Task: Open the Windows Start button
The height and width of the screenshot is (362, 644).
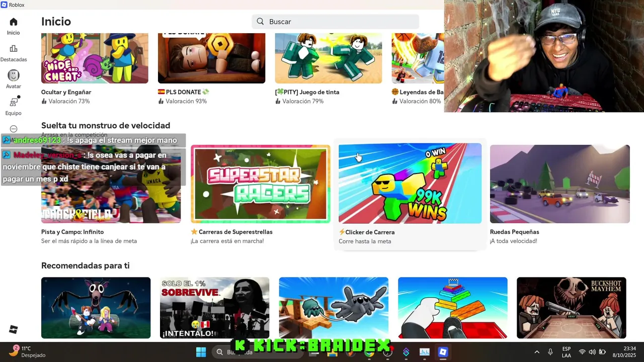Action: (x=201, y=352)
